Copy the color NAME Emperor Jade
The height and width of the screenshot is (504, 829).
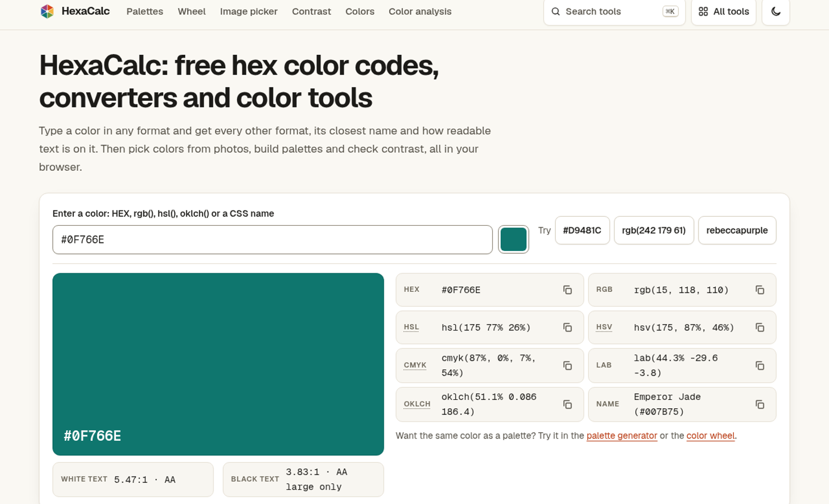[760, 404]
